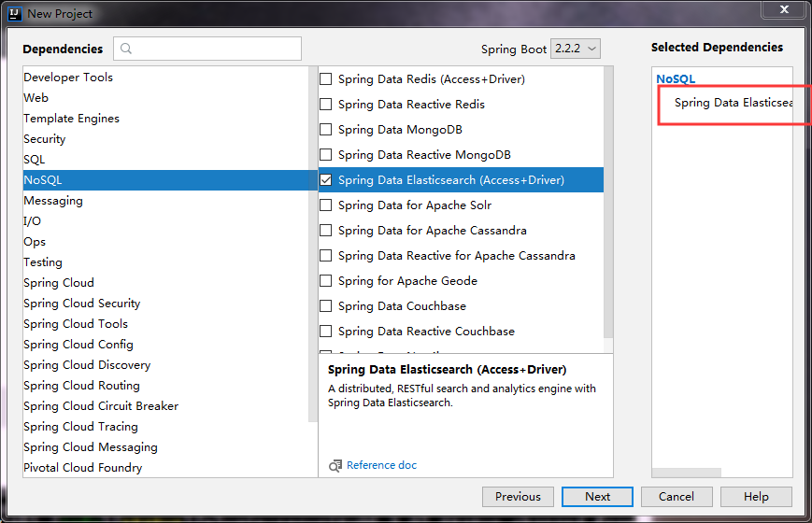The height and width of the screenshot is (523, 812).
Task: Close the New Project dialog
Action: coord(784,9)
